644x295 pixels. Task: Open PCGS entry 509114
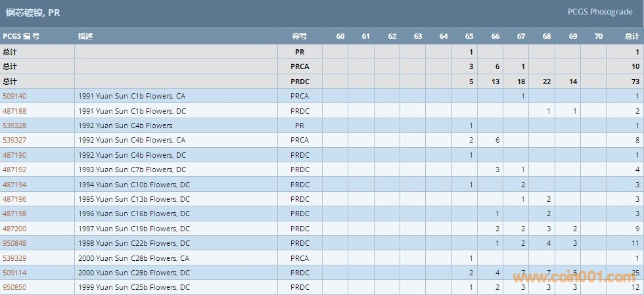14,273
